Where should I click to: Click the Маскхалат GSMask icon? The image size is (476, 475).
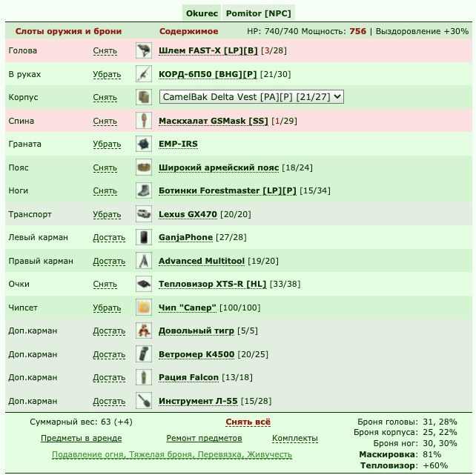[144, 121]
